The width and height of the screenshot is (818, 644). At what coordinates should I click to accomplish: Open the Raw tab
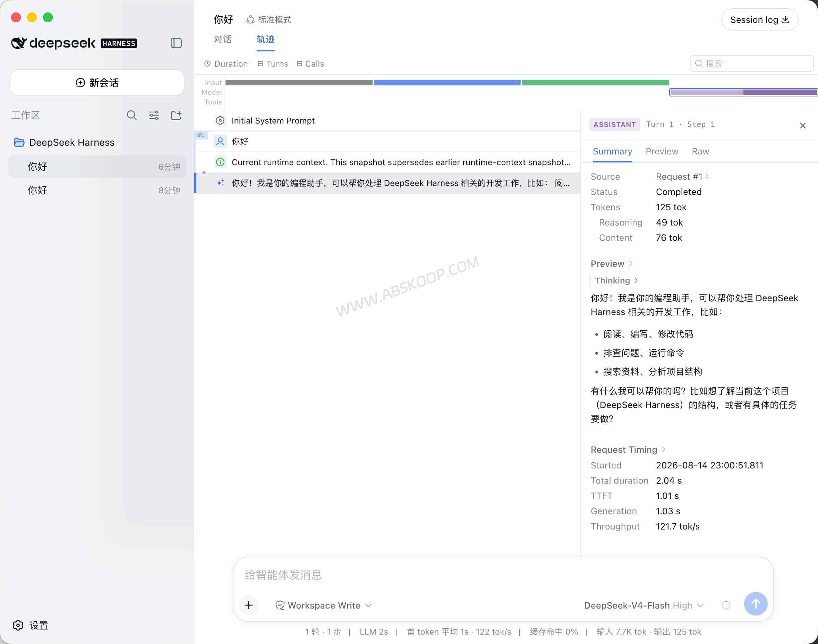[700, 151]
